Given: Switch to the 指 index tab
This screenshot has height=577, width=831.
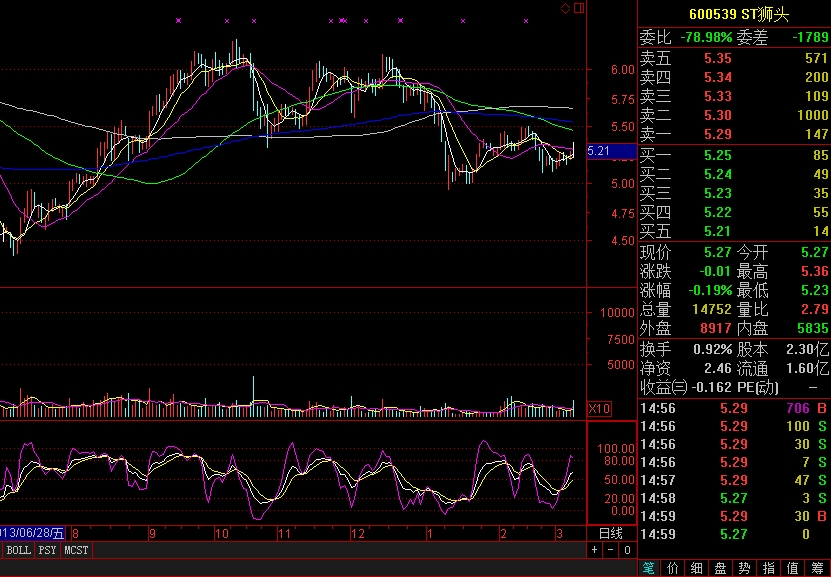Looking at the screenshot, I should (768, 569).
